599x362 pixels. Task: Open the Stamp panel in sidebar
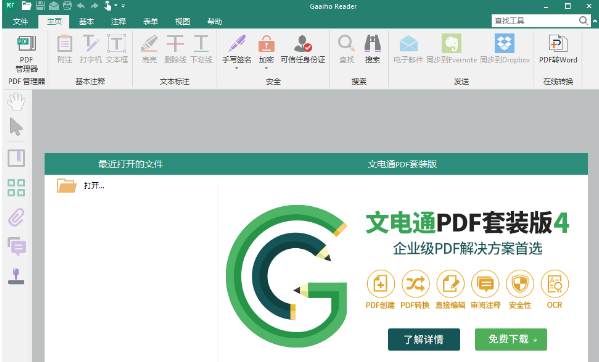16,276
